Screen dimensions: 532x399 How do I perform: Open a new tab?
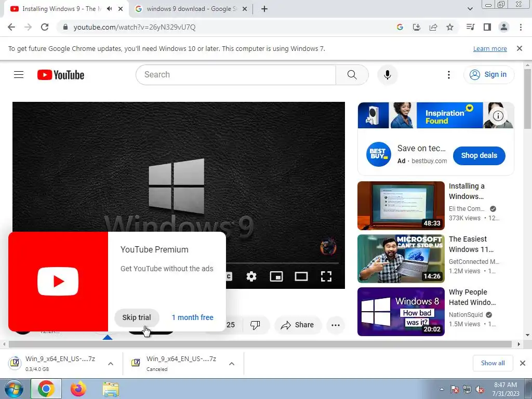click(x=264, y=9)
